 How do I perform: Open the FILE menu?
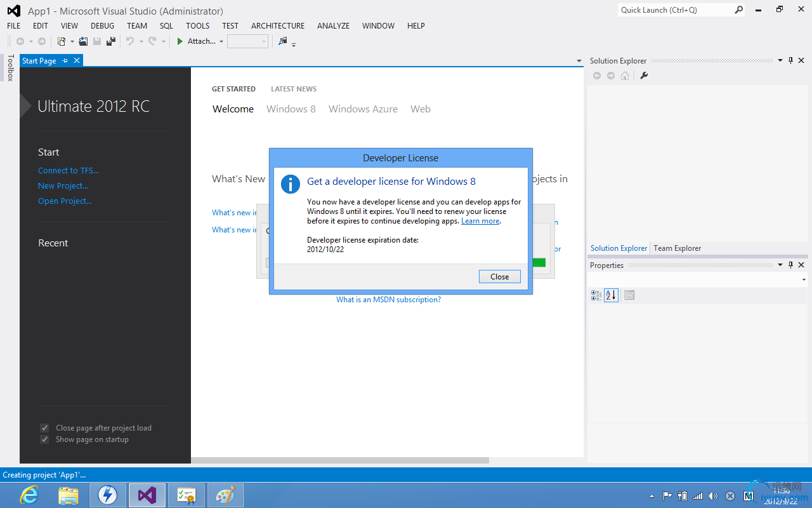pos(14,26)
